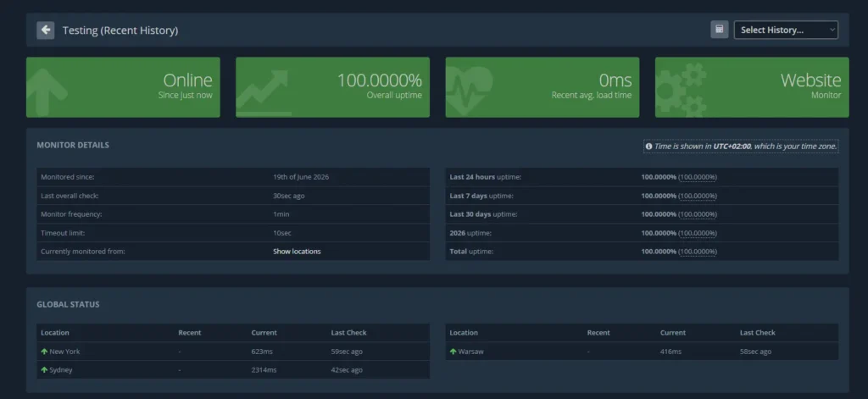Click the Online status up-arrow icon

[47, 91]
